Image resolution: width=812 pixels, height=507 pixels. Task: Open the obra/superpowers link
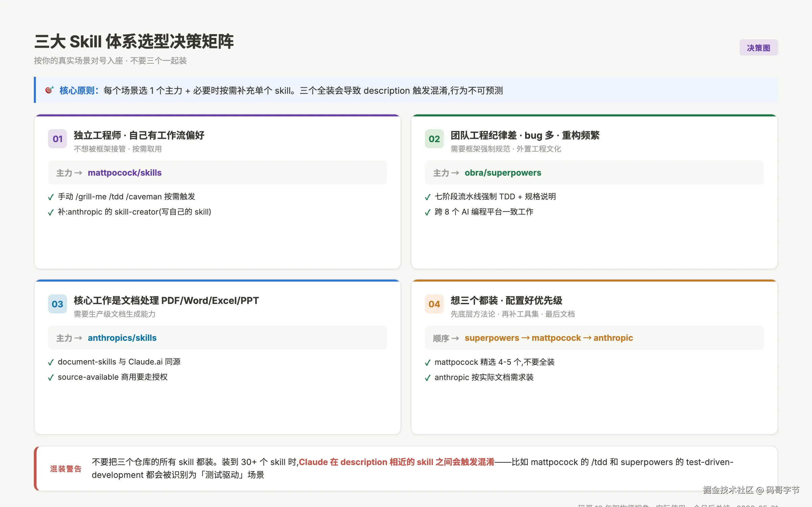coord(503,173)
